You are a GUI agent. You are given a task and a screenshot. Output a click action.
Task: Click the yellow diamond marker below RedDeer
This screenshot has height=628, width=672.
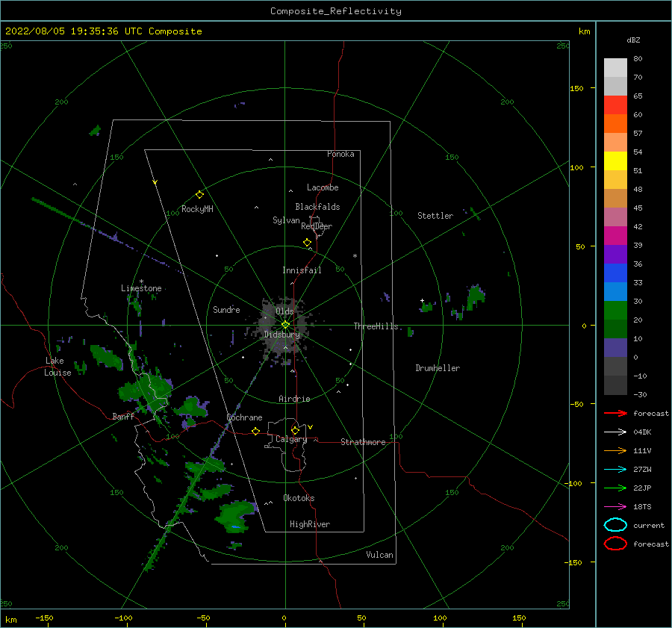[x=307, y=242]
